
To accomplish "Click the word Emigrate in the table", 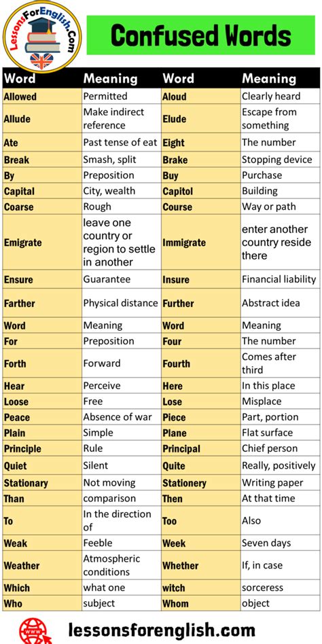I will pos(23,243).
